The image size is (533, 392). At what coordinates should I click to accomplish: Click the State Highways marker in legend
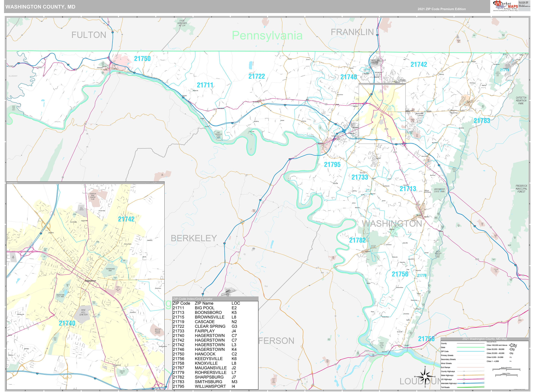[464, 375]
